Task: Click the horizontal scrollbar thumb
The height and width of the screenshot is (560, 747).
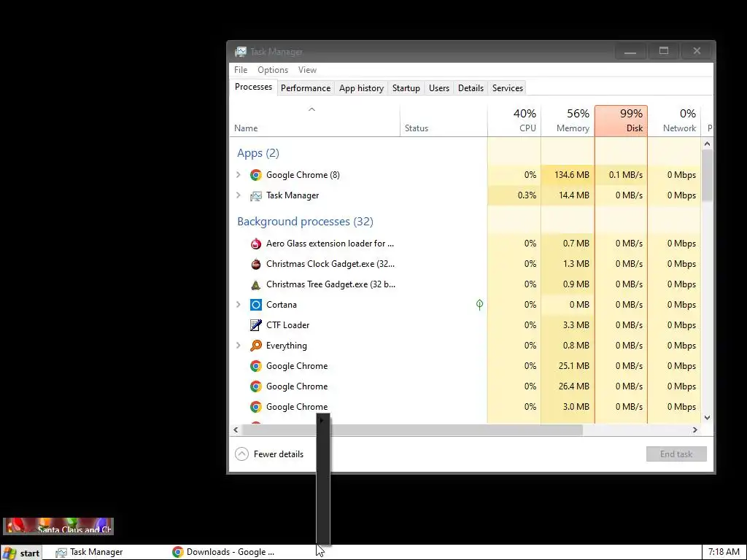Action: (412, 430)
